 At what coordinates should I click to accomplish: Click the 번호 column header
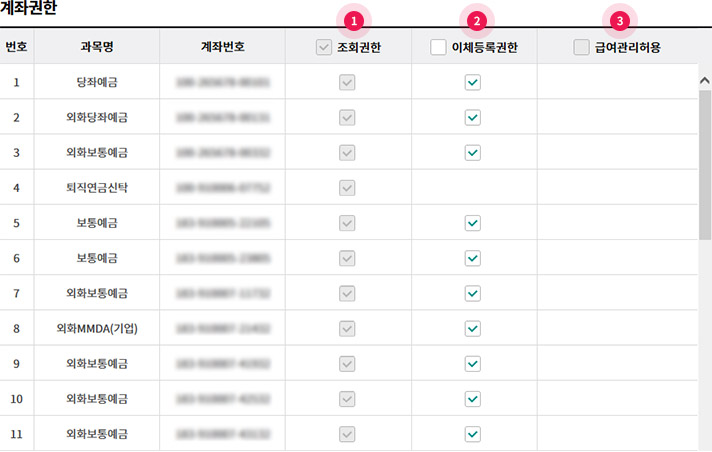coord(17,46)
